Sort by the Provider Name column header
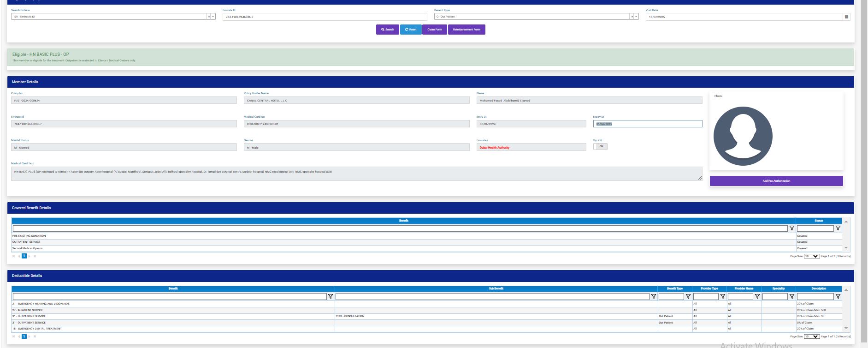The width and height of the screenshot is (868, 348). click(744, 288)
